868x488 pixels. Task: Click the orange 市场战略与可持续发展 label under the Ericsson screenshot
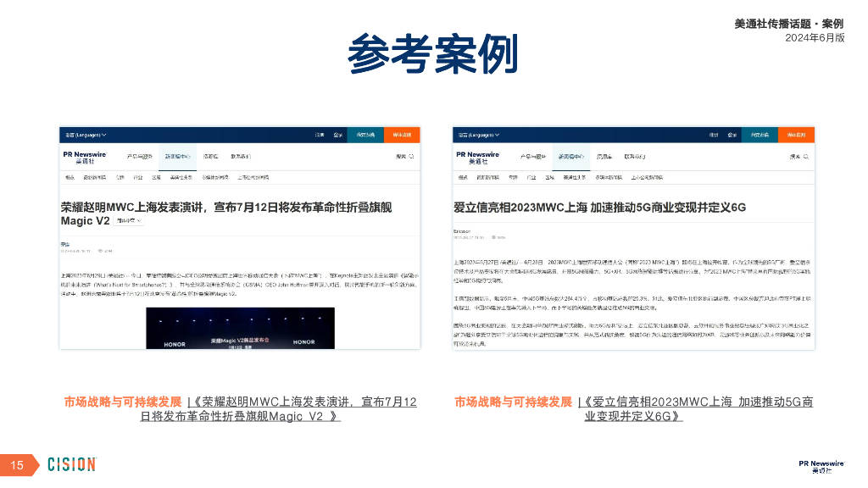513,402
